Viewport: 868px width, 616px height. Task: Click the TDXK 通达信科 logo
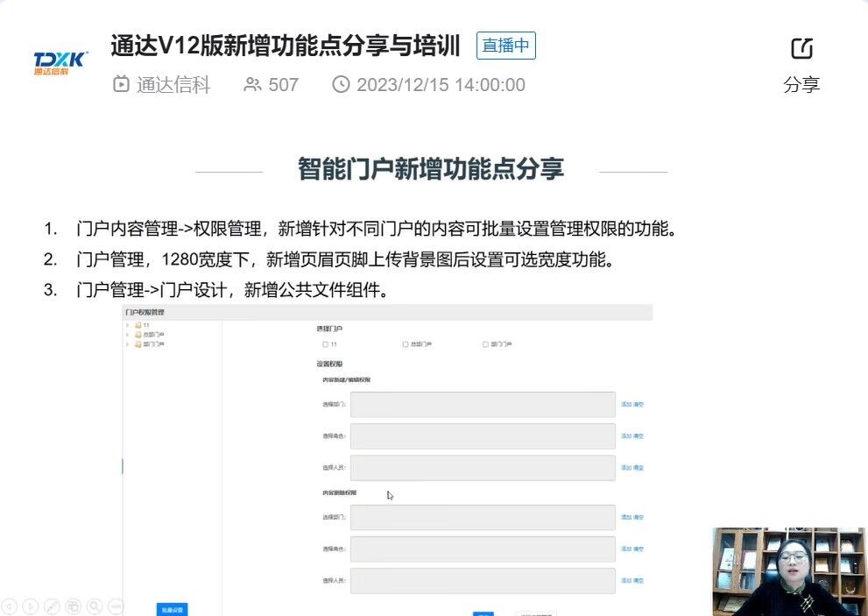tap(60, 63)
